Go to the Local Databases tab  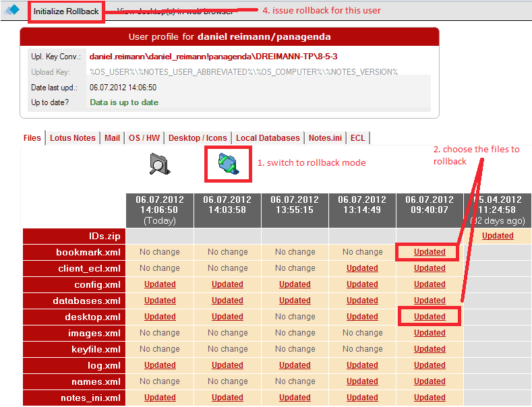coord(268,138)
